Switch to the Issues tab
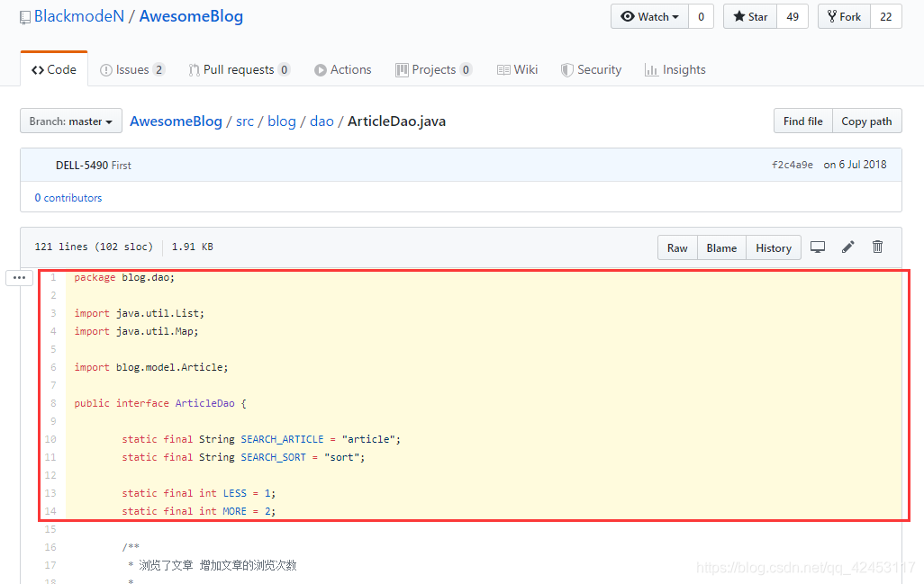 point(132,70)
